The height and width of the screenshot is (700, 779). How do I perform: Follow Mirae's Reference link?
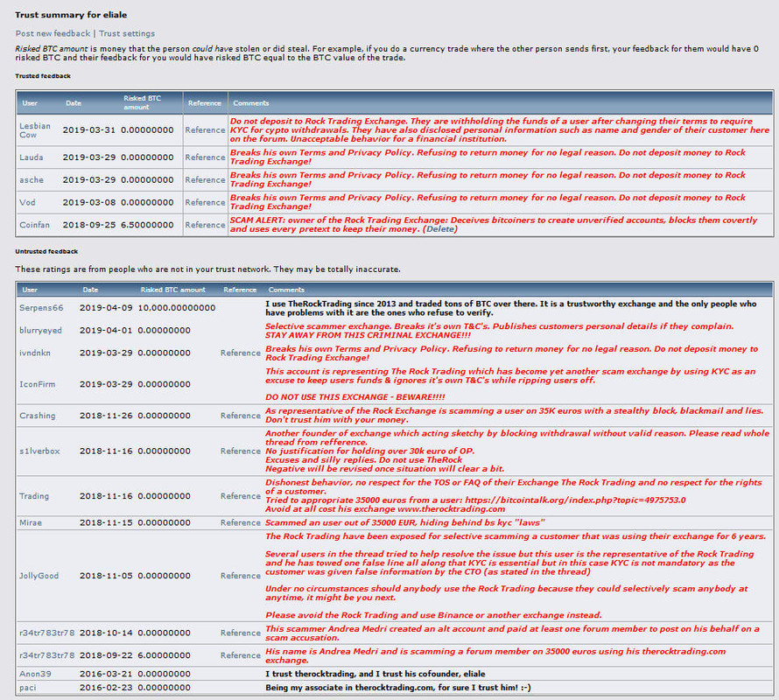[241, 522]
